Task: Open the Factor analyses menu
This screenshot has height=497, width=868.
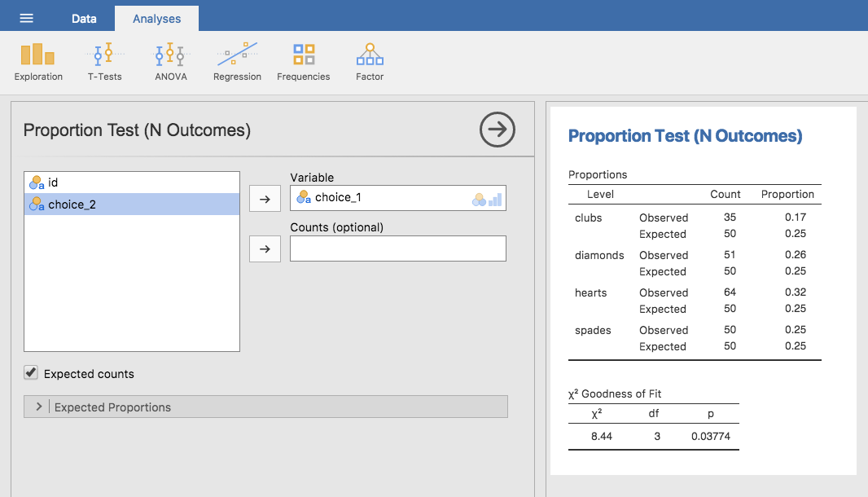Action: [x=370, y=62]
